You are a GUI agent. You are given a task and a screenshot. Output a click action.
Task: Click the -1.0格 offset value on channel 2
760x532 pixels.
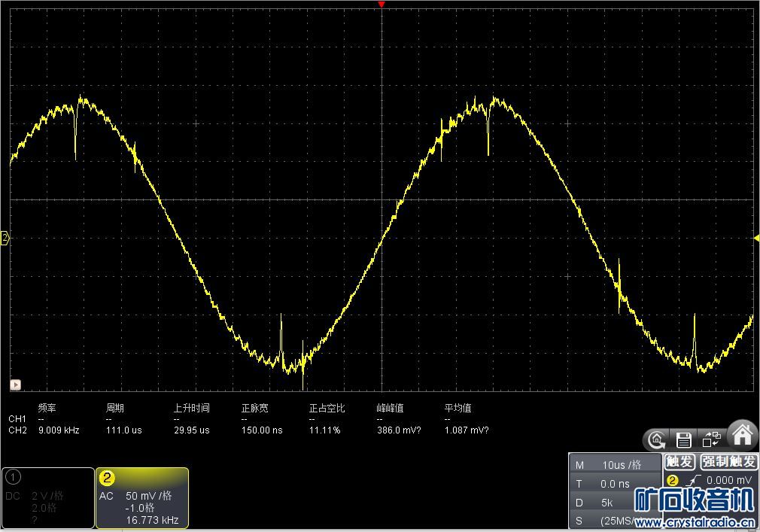pyautogui.click(x=140, y=508)
